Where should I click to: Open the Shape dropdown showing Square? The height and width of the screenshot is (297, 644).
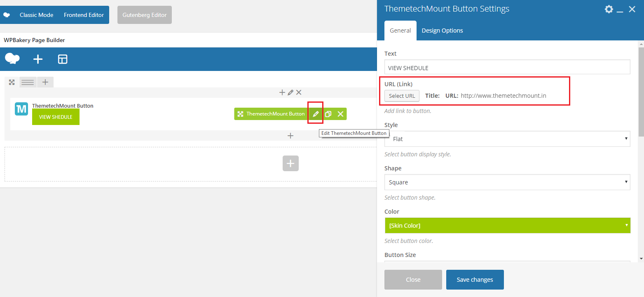point(507,182)
